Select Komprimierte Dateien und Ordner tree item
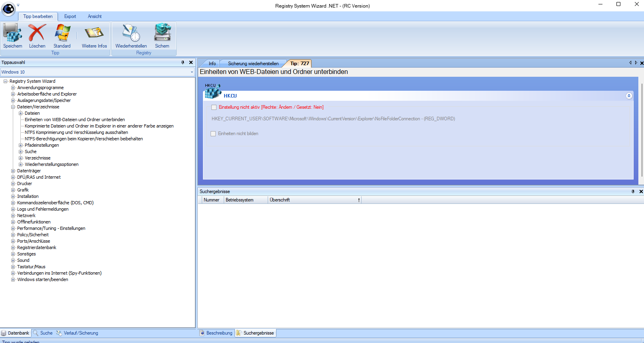This screenshot has height=343, width=644. pyautogui.click(x=99, y=126)
